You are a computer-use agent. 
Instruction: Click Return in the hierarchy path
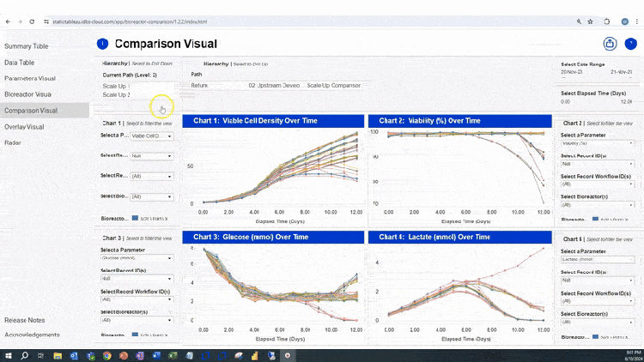point(199,86)
